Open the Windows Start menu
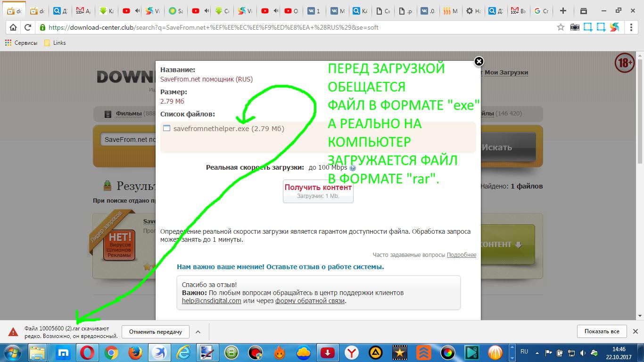This screenshot has width=644, height=362. [x=12, y=353]
